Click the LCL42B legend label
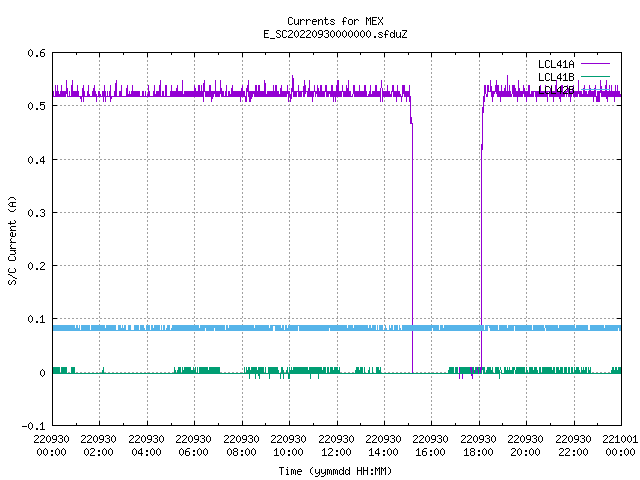Image resolution: width=640 pixels, height=480 pixels. (x=556, y=90)
